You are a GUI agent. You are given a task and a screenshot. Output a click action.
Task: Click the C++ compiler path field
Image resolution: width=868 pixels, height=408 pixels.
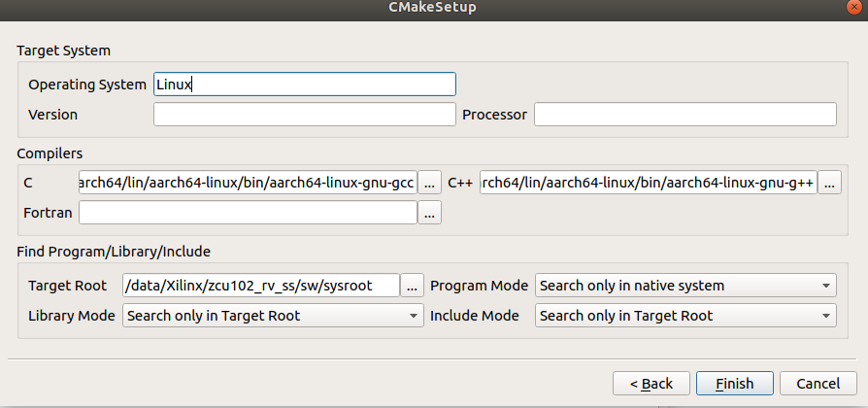click(649, 182)
